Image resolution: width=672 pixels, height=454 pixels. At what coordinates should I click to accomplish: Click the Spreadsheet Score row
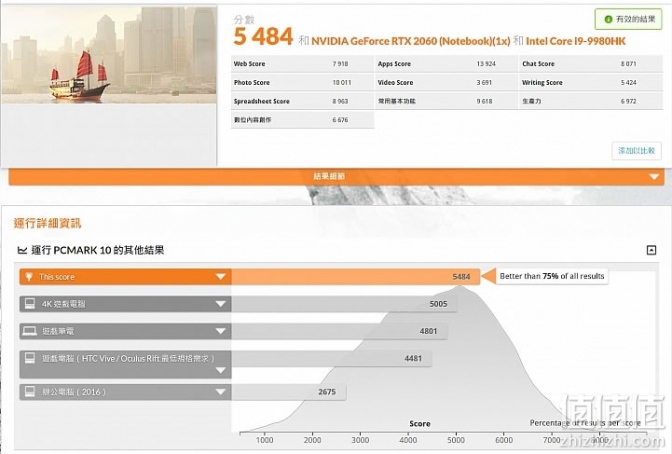(302, 101)
